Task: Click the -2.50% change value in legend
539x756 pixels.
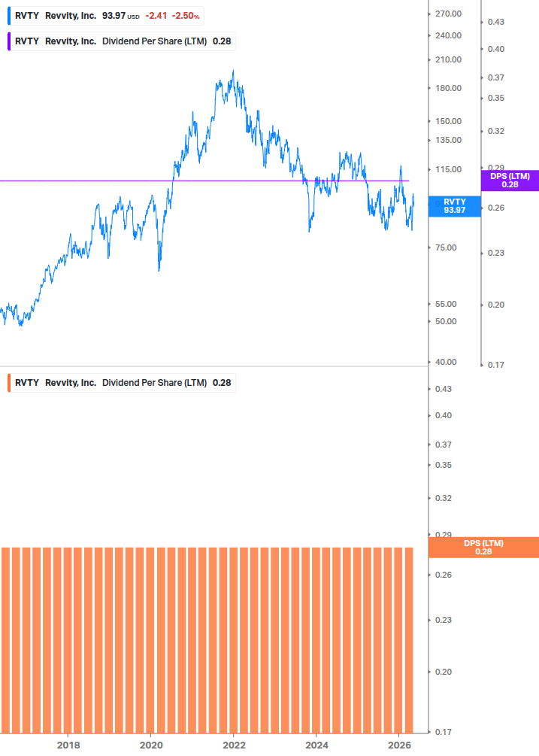Action: [186, 16]
